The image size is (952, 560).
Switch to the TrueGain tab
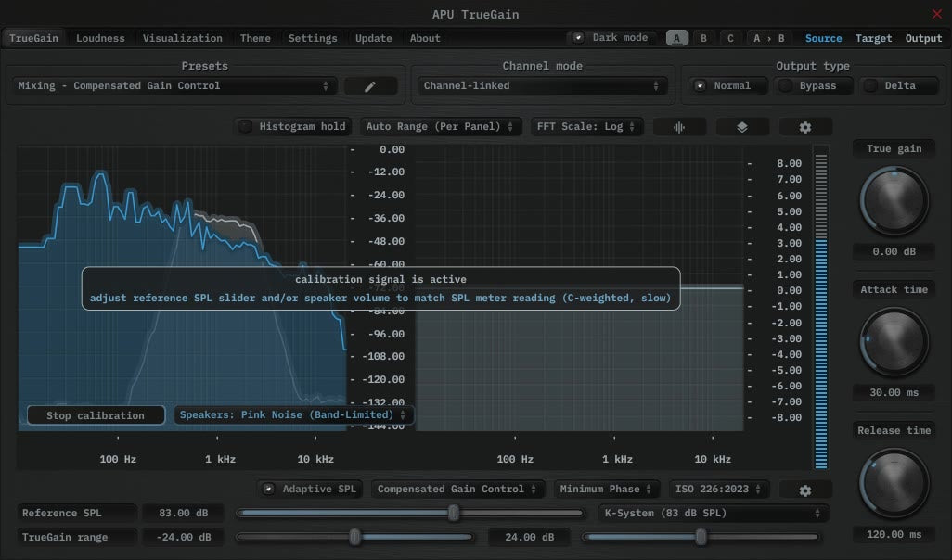click(x=33, y=38)
